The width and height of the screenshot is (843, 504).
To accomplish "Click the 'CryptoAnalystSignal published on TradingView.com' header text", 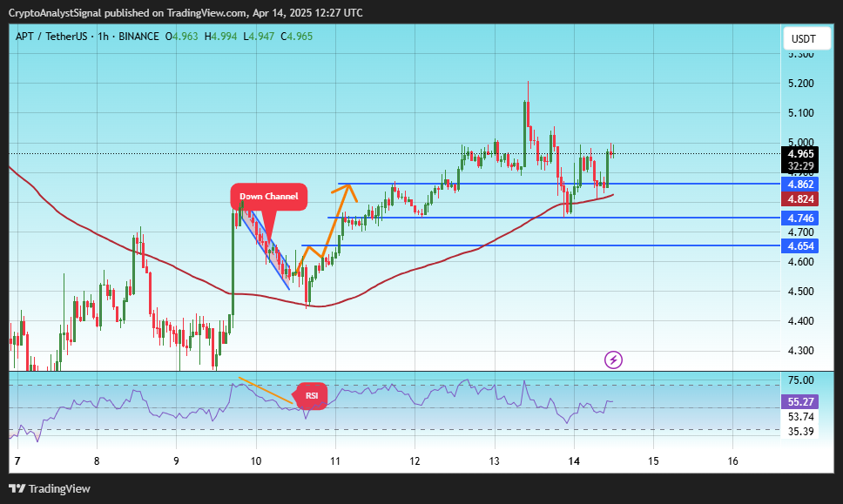I will click(x=127, y=12).
